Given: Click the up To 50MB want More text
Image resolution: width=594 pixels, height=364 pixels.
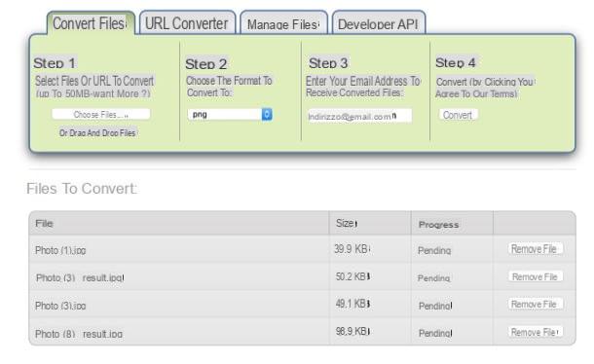Looking at the screenshot, I should tap(93, 93).
